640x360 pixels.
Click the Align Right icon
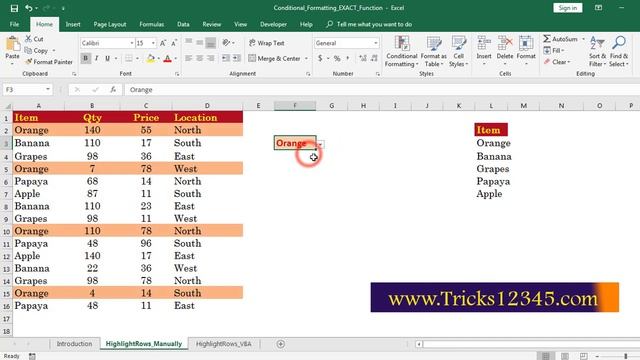click(x=211, y=58)
